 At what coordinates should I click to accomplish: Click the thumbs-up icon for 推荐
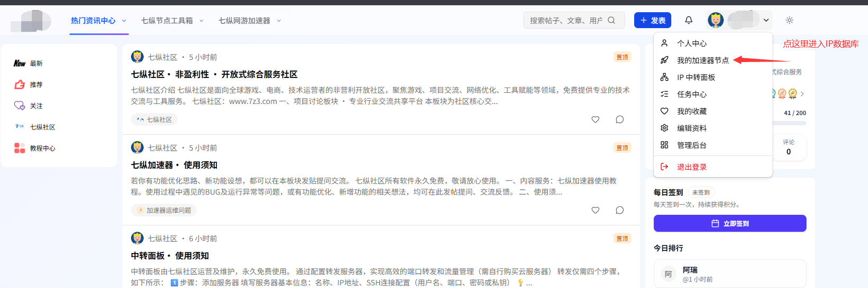(x=20, y=84)
